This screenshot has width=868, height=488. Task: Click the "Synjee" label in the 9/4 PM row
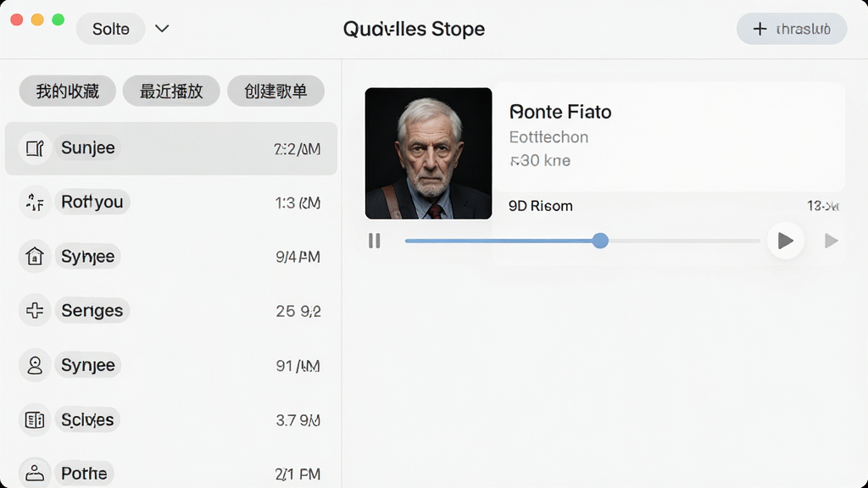tap(87, 256)
